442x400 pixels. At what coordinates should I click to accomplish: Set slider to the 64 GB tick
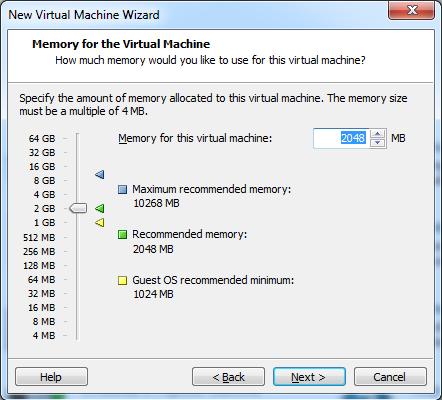tap(78, 138)
